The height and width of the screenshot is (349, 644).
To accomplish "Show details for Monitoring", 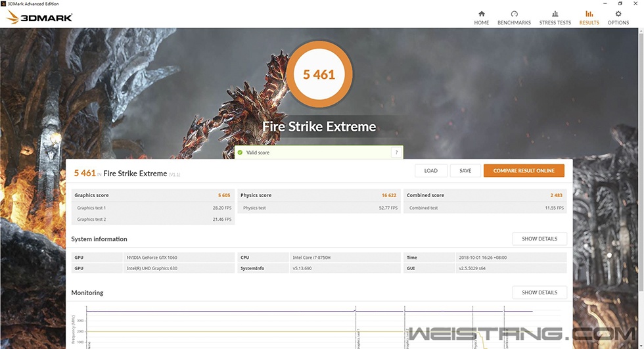I will click(539, 292).
